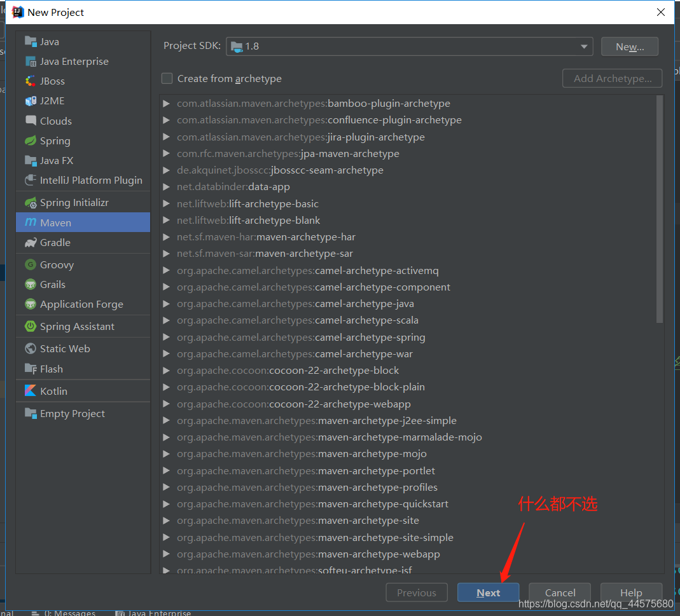Viewport: 680px width, 616px height.
Task: Click the Help button
Action: [631, 592]
